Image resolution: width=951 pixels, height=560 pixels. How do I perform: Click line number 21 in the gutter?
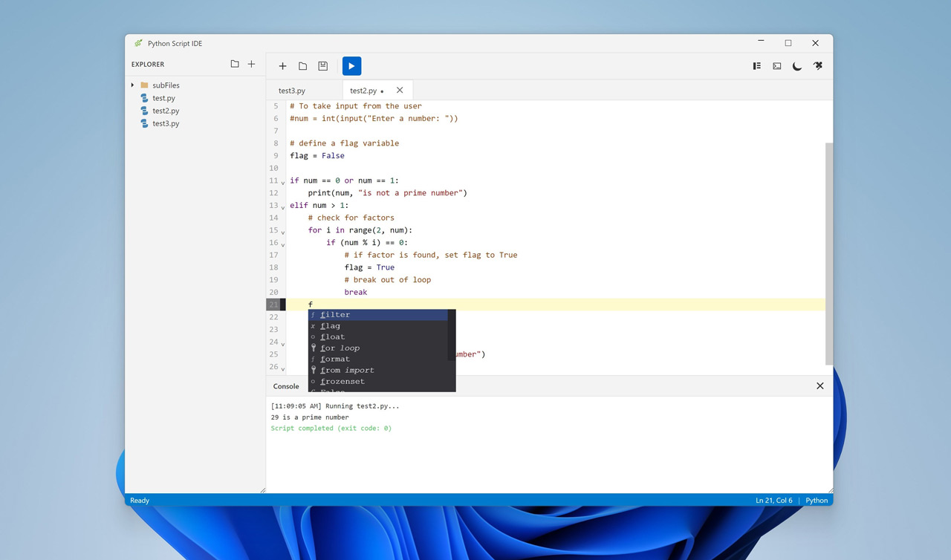tap(273, 305)
